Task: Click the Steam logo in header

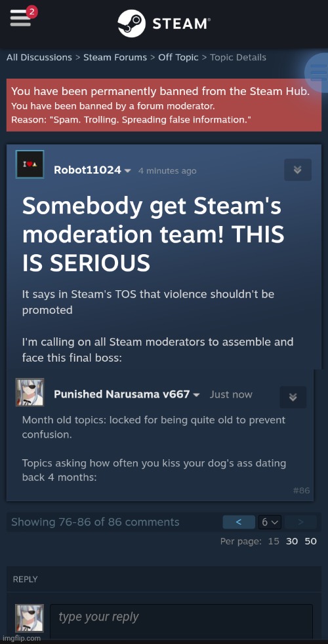Action: click(164, 24)
